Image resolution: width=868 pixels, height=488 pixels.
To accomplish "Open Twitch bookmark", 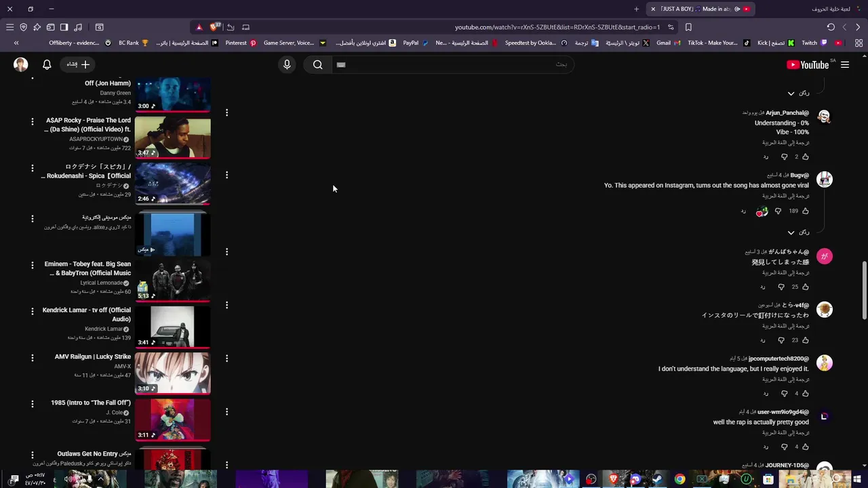I will 814,43.
